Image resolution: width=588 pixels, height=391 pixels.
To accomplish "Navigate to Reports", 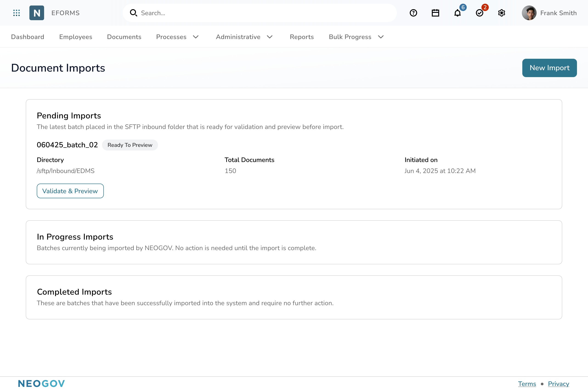I will coord(302,37).
